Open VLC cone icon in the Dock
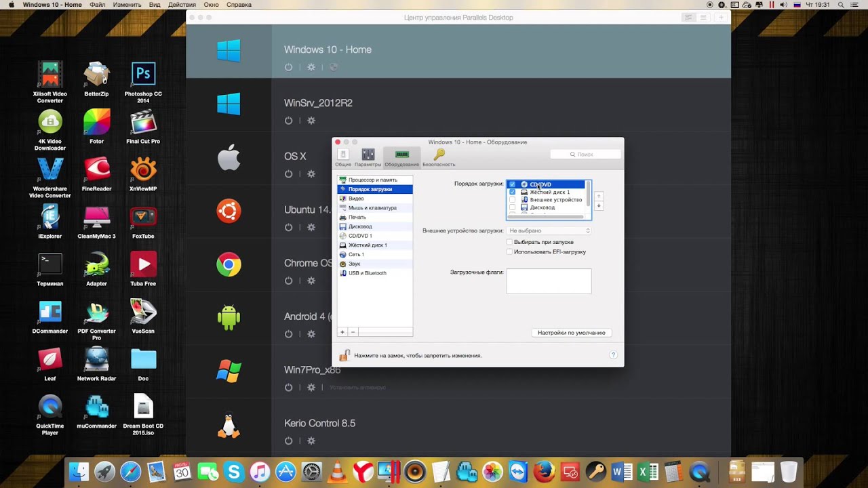868x488 pixels. click(x=337, y=472)
